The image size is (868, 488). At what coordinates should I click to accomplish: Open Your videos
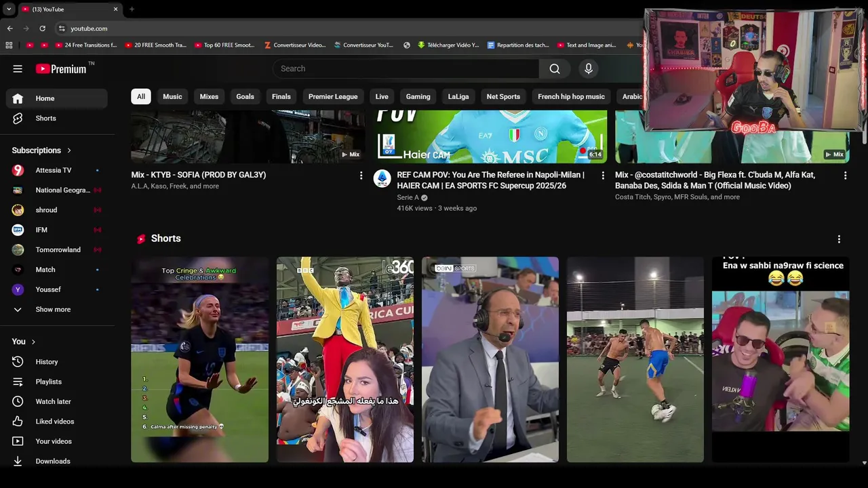[x=56, y=441]
